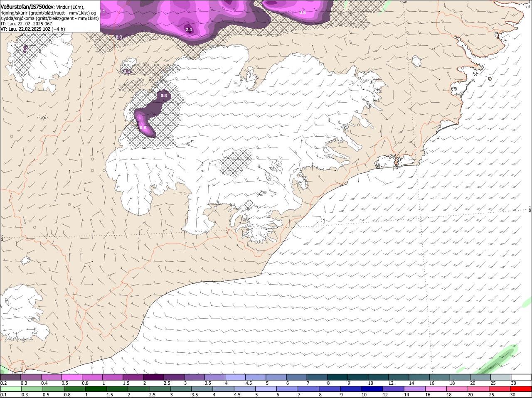Pick the snow legend swatch between 2 and 2.5

pos(153,377)
